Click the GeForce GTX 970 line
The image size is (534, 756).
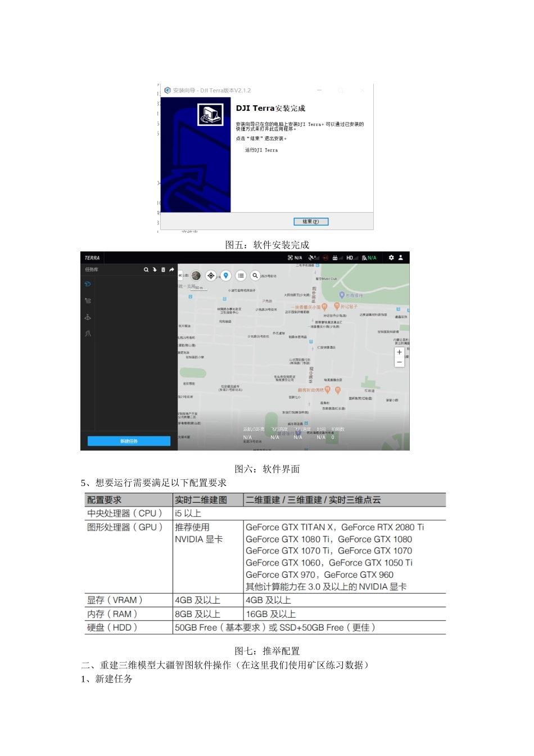(319, 574)
